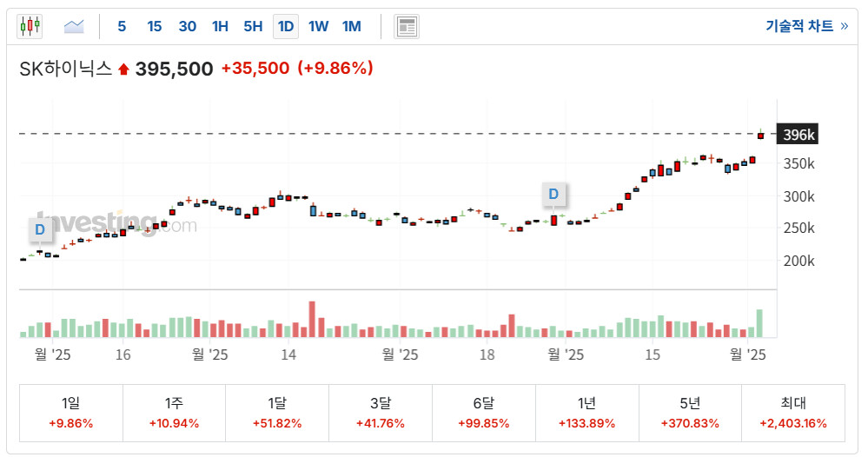Click the red up arrow beside SK하이닉스
Image resolution: width=868 pixels, height=457 pixels.
[123, 70]
